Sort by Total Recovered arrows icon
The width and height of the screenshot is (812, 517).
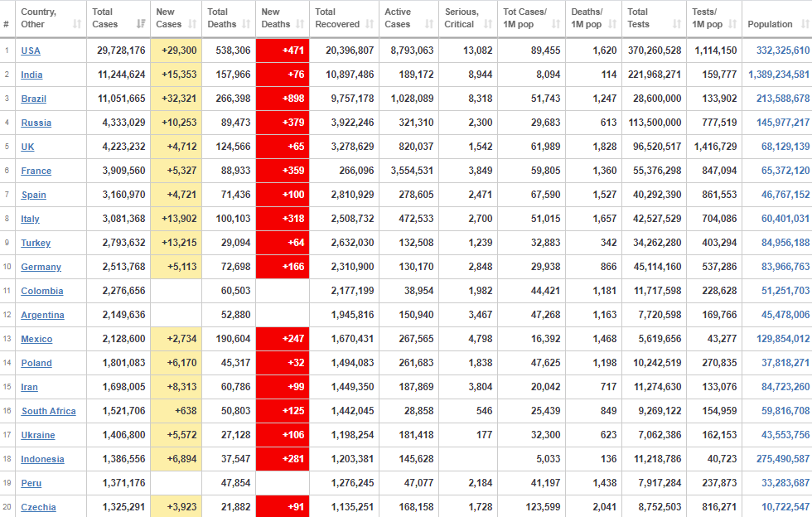coord(370,24)
